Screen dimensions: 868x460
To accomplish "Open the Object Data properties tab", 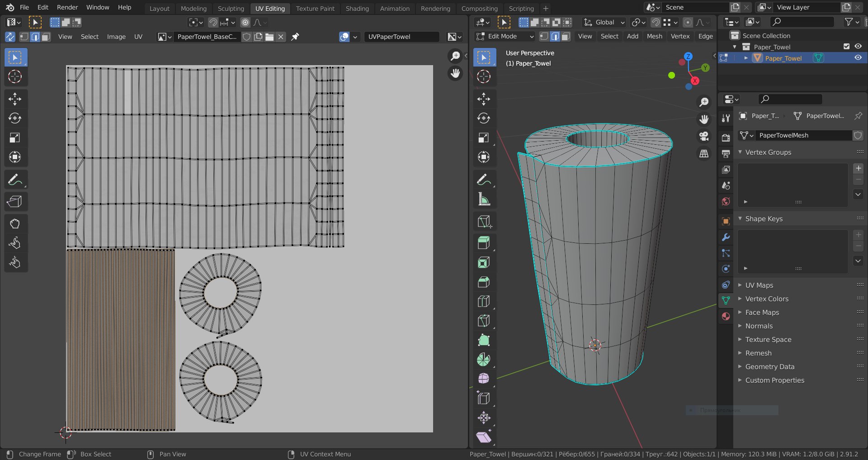I will (x=726, y=300).
